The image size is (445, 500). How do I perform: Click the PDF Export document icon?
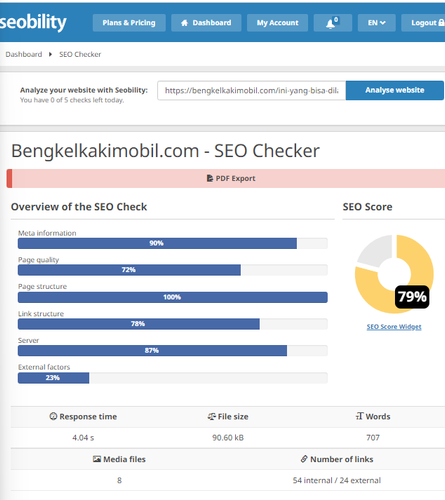tap(210, 178)
